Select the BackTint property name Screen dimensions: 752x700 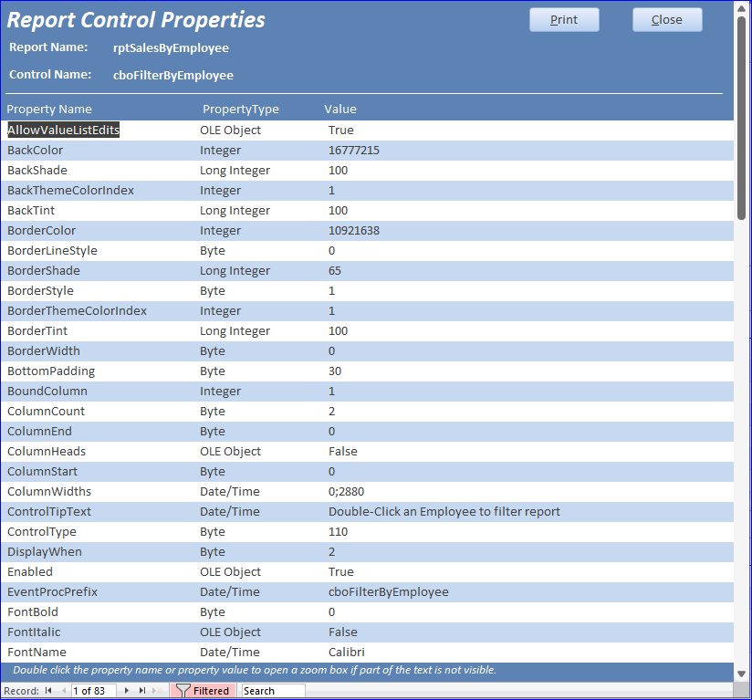click(x=31, y=211)
